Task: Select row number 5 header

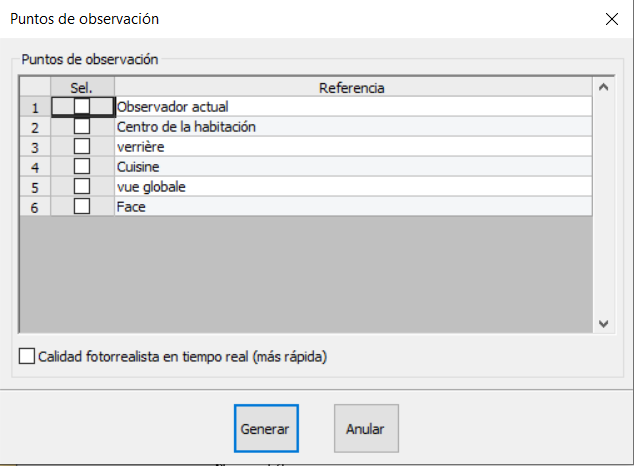Action: [34, 186]
